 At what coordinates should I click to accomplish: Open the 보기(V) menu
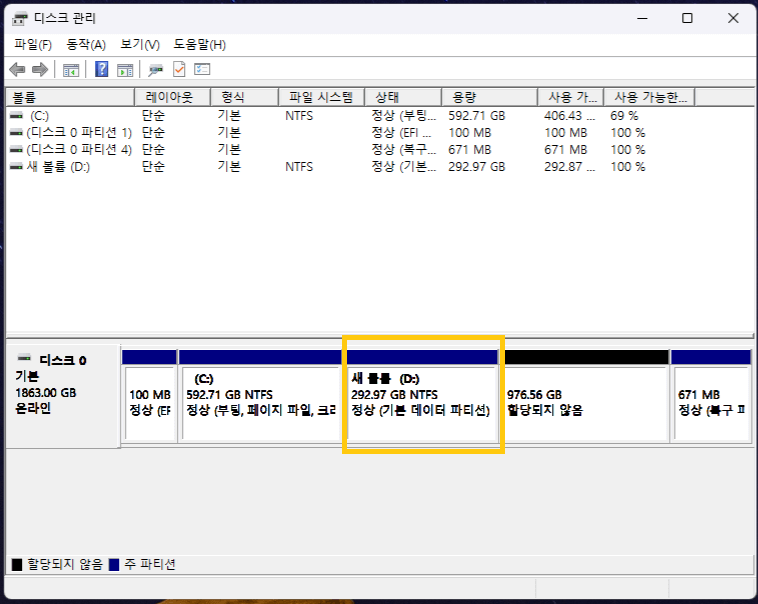140,45
